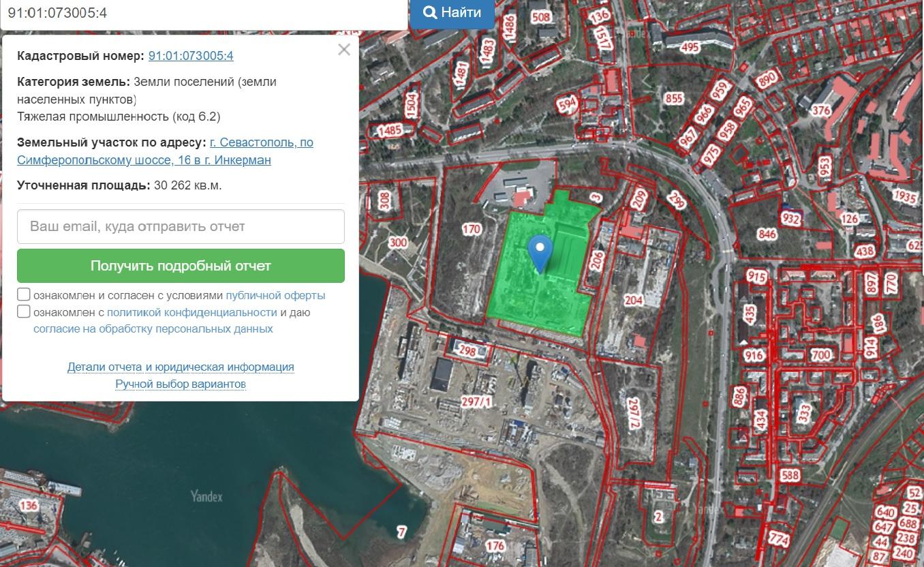
Task: Close the cadastral info panel
Action: [x=344, y=49]
